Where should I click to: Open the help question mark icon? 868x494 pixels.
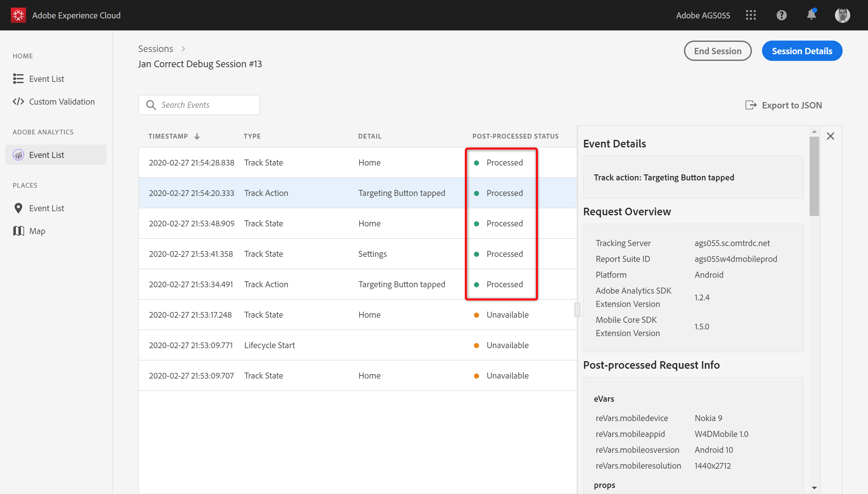781,15
